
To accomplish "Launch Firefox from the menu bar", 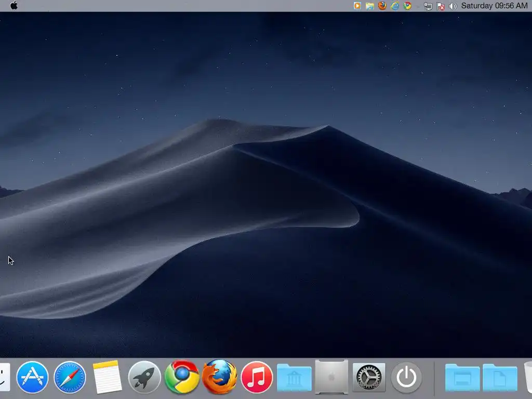I will pyautogui.click(x=382, y=6).
